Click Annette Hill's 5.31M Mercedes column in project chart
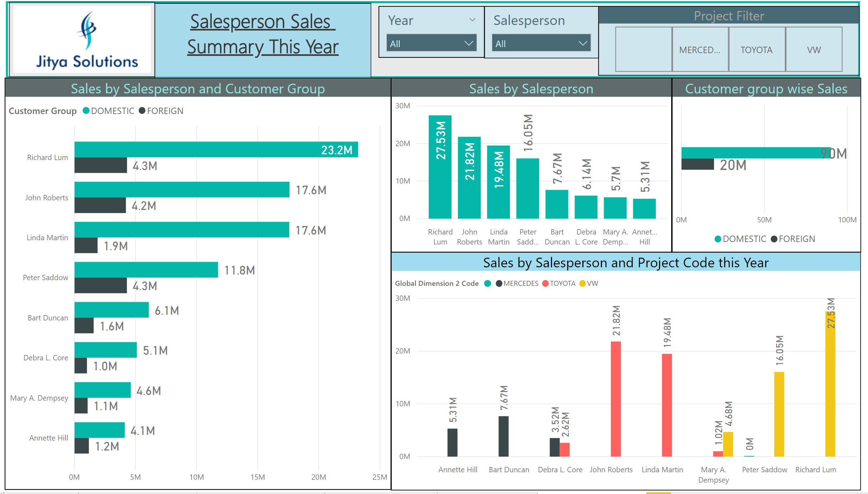The height and width of the screenshot is (494, 868). 453,442
